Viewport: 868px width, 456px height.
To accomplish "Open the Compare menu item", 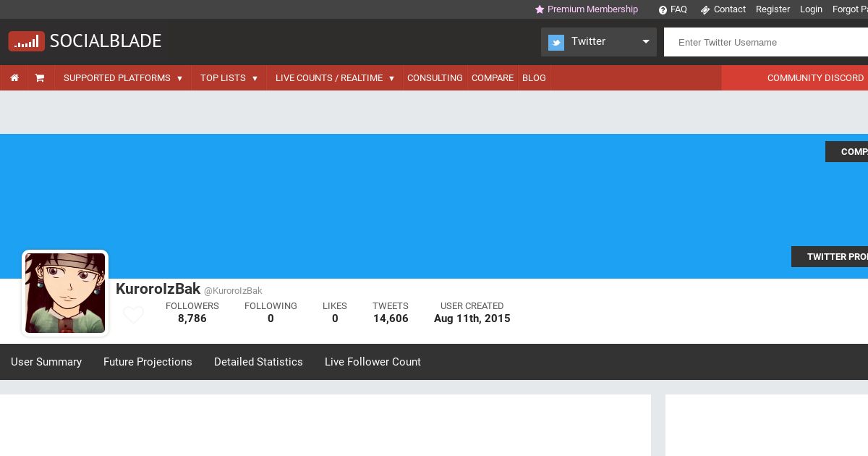I will coord(493,78).
